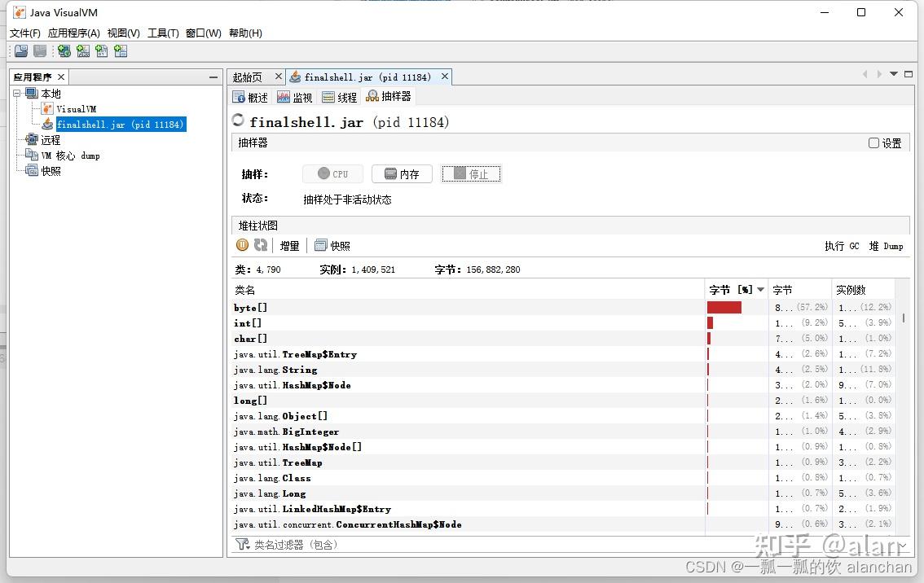
Task: Open the 工具(T) menu
Action: pos(162,33)
